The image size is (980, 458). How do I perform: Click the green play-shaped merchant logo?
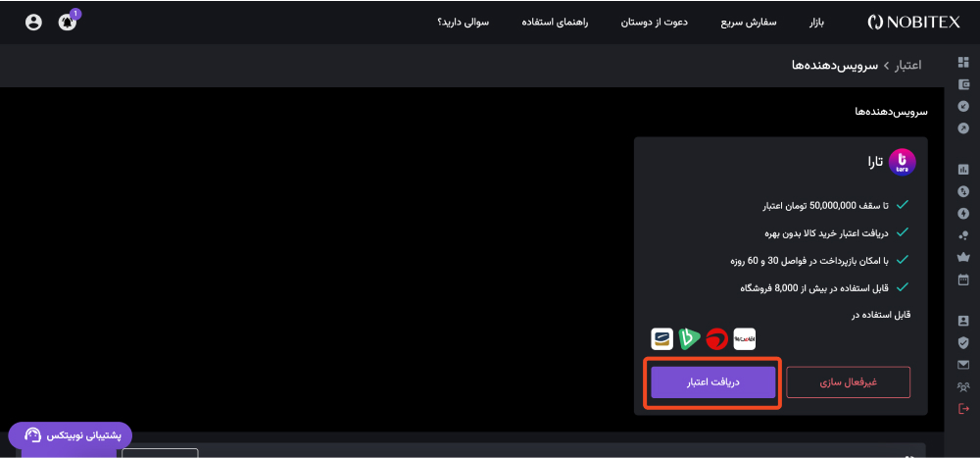pyautogui.click(x=689, y=339)
